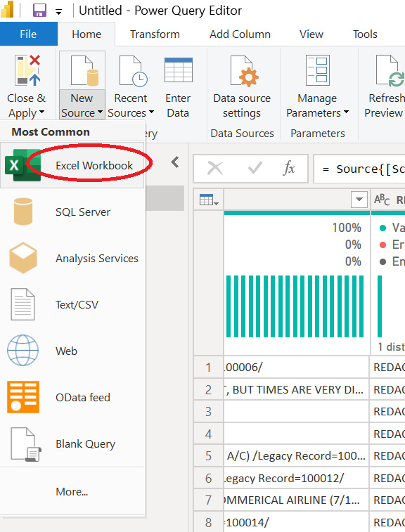The image size is (405, 532).
Task: Switch to the View tab
Action: pyautogui.click(x=311, y=34)
